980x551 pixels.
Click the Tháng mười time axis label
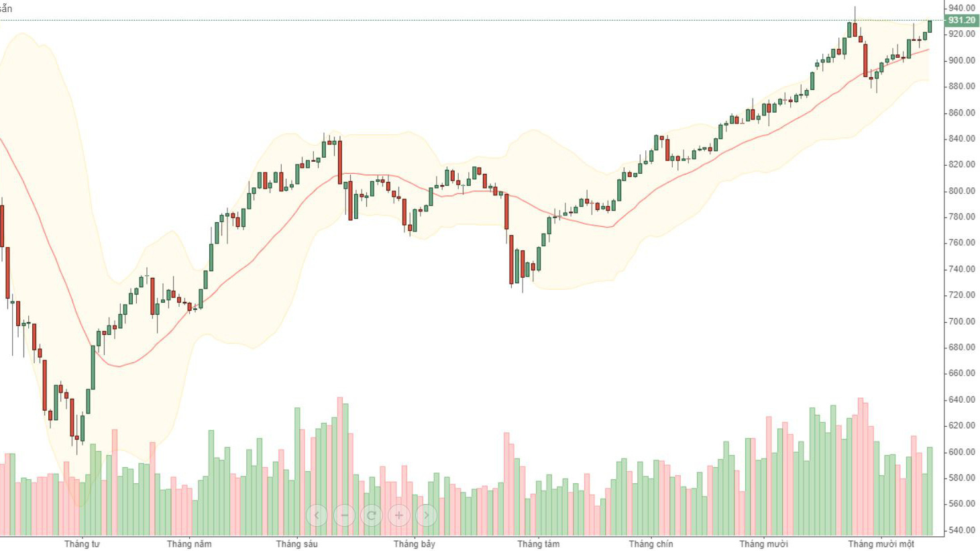763,544
